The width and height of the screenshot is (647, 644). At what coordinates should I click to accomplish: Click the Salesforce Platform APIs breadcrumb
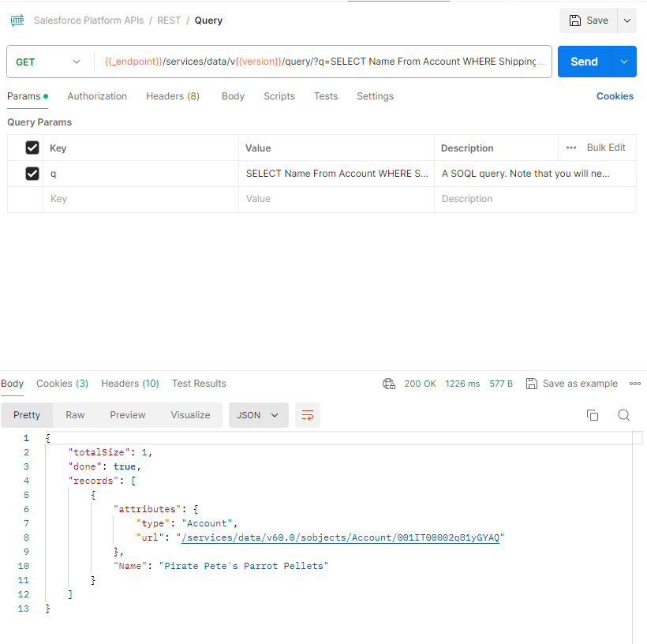pos(88,21)
